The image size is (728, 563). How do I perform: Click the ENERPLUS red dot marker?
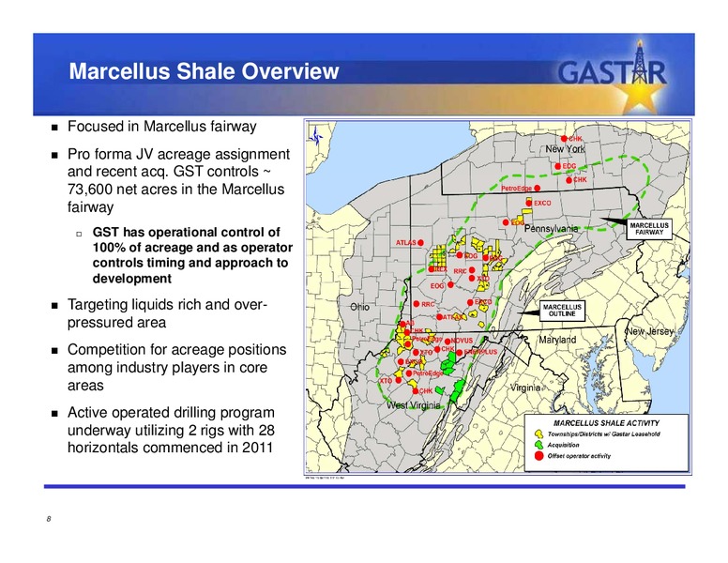click(x=459, y=353)
